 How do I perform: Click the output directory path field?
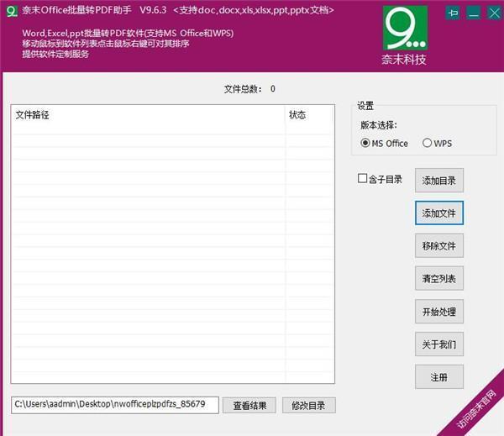click(x=115, y=405)
